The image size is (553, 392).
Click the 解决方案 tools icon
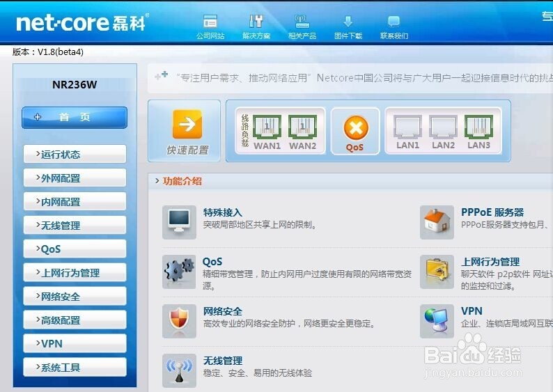click(256, 21)
